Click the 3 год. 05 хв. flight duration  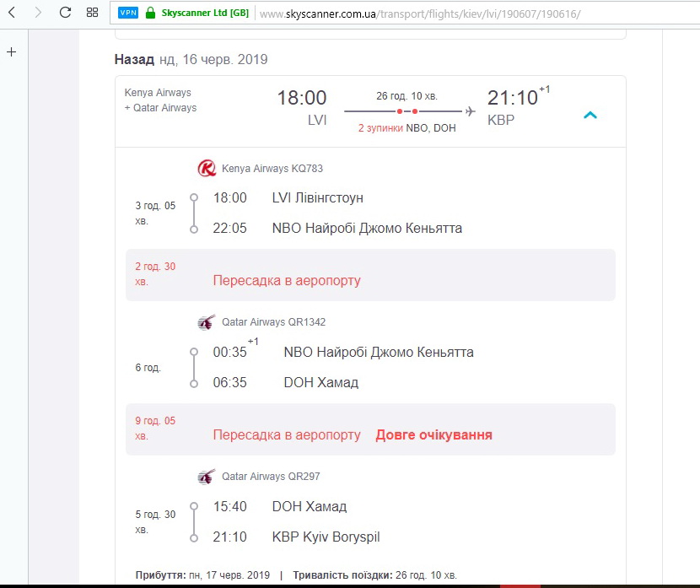click(x=155, y=213)
